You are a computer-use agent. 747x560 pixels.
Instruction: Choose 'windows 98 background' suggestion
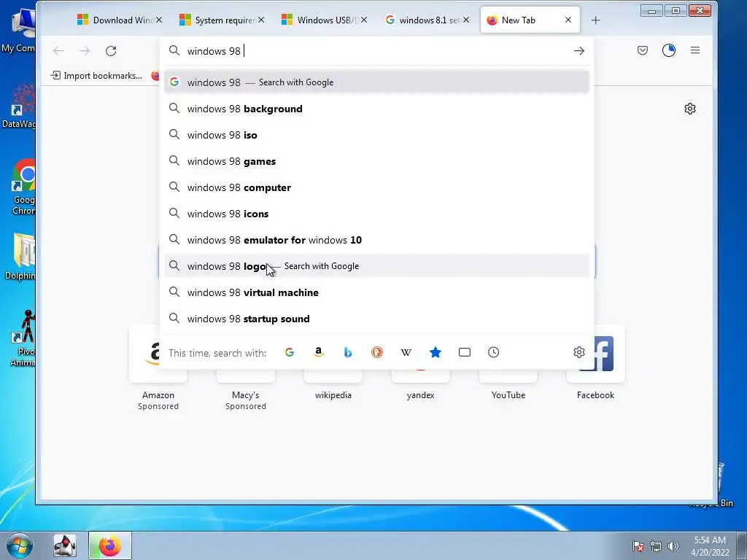[377, 109]
